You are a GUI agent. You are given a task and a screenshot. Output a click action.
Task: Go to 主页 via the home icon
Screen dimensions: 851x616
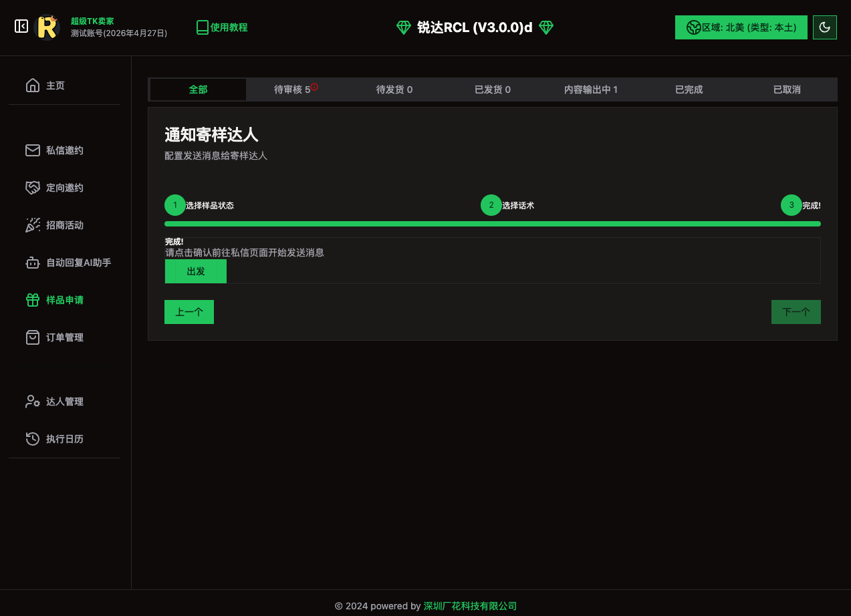(x=32, y=86)
